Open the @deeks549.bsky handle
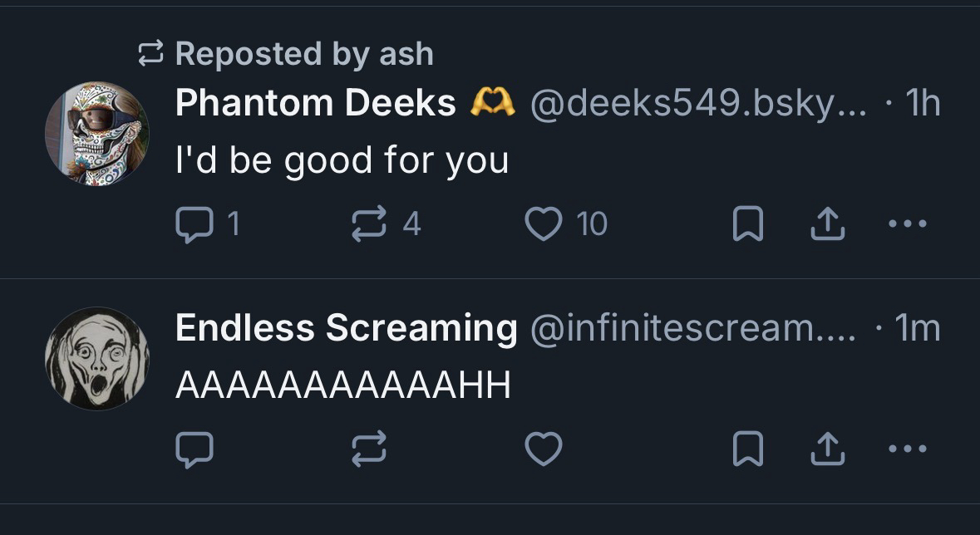980x535 pixels. [x=697, y=104]
